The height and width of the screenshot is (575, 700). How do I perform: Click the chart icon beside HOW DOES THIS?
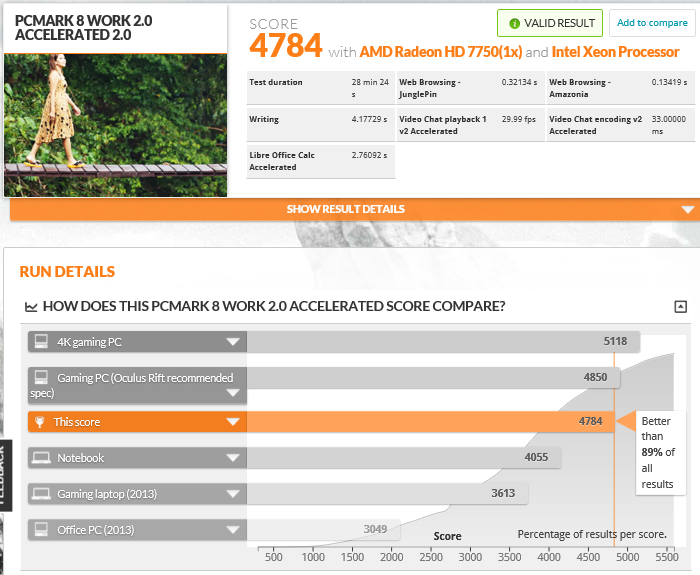pyautogui.click(x=31, y=307)
